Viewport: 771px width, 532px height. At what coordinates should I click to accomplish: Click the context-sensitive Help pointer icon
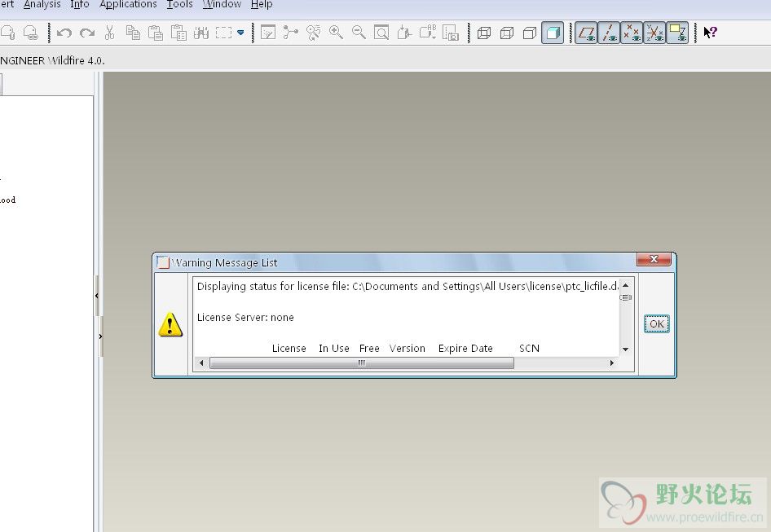pos(711,33)
